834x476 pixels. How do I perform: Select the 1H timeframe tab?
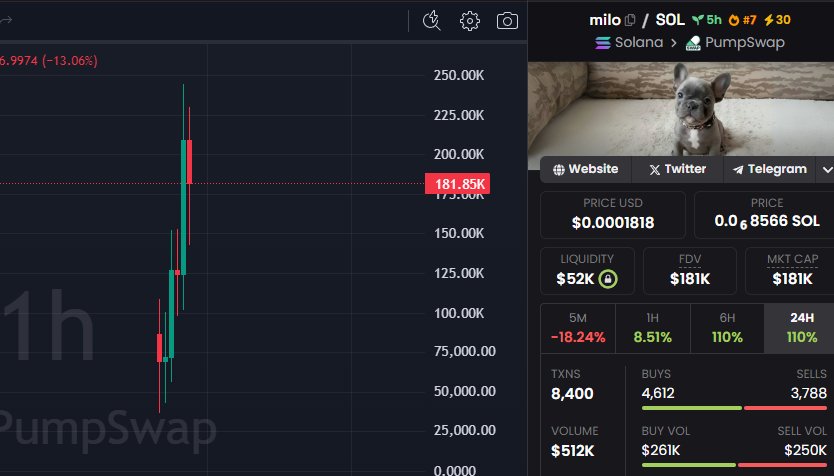click(x=653, y=328)
